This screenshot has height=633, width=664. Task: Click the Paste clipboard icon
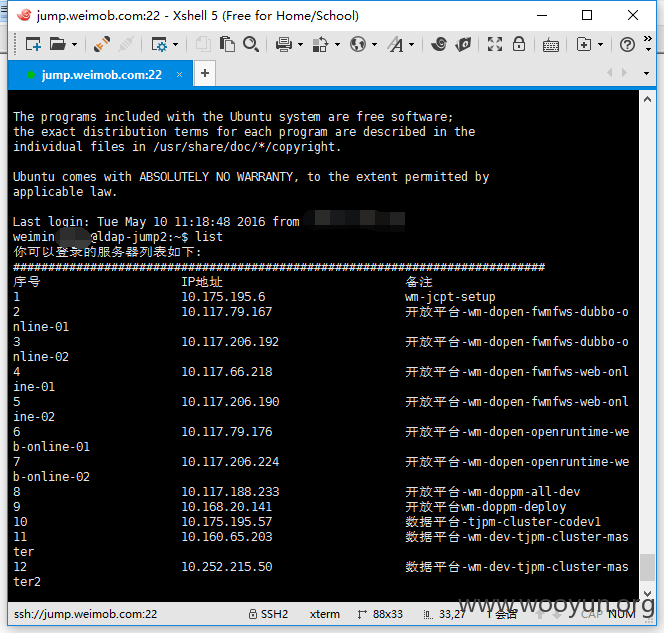coord(227,44)
